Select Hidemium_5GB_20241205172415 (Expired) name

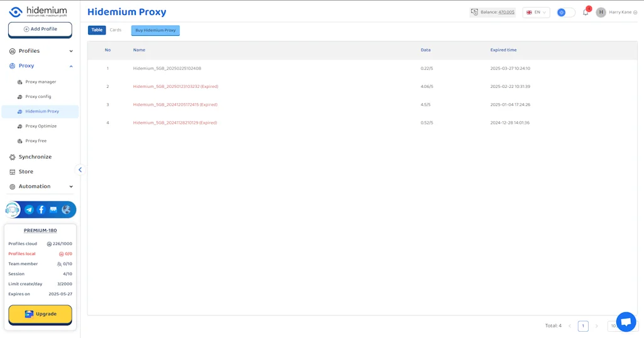pos(175,104)
